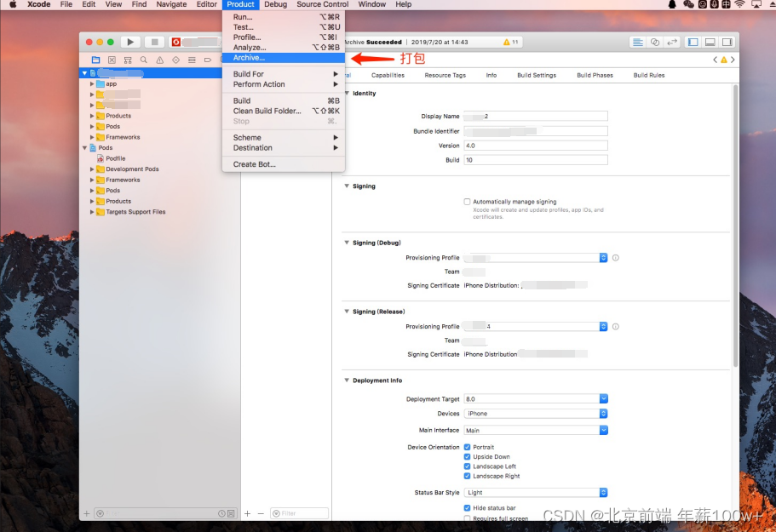Image resolution: width=776 pixels, height=532 pixels.
Task: Open the Issue navigator warning icon
Action: (160, 60)
